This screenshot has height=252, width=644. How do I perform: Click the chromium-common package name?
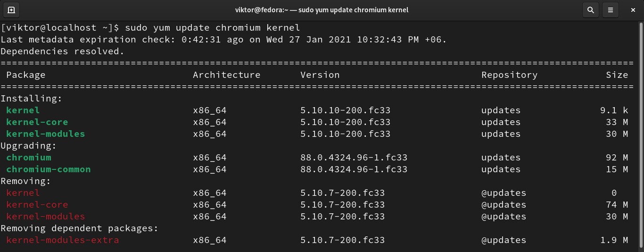(48, 169)
